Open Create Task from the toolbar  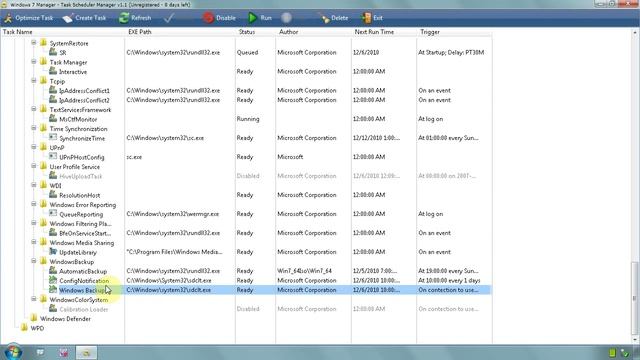tap(85, 18)
